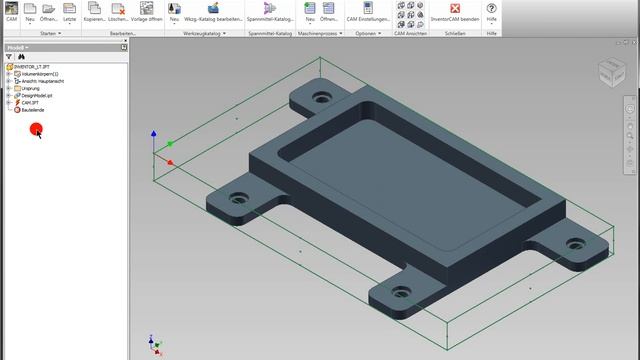Click the Kopieren icon
This screenshot has width=640, height=360.
94,11
